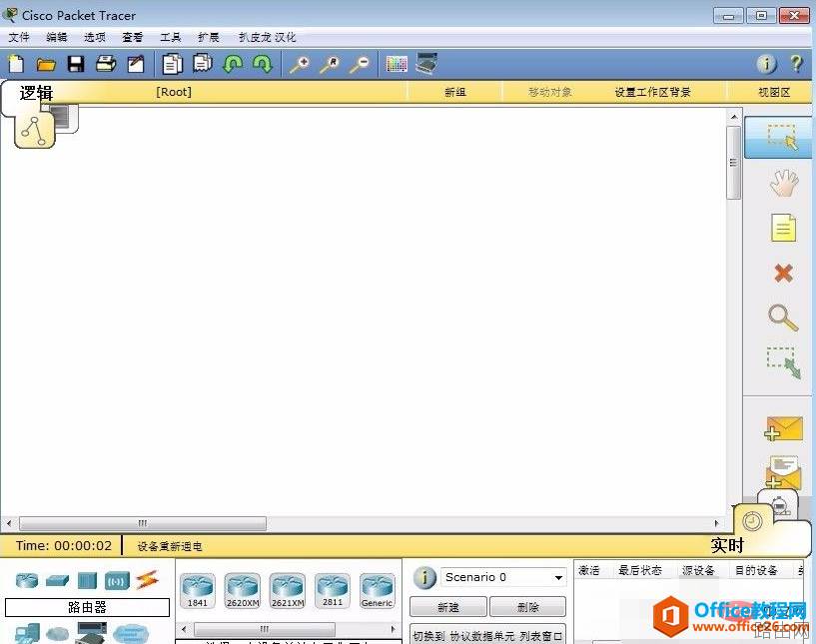Toggle 切换到 协议数据单元 列表窗口 button
Screen dimensions: 816x644
tap(487, 635)
